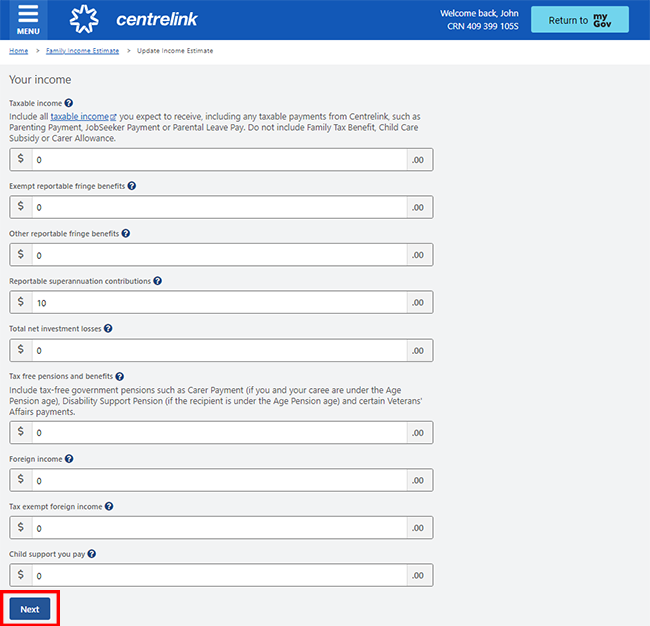Open Family Income Estimate breadcrumb link
The width and height of the screenshot is (650, 626).
click(x=82, y=51)
